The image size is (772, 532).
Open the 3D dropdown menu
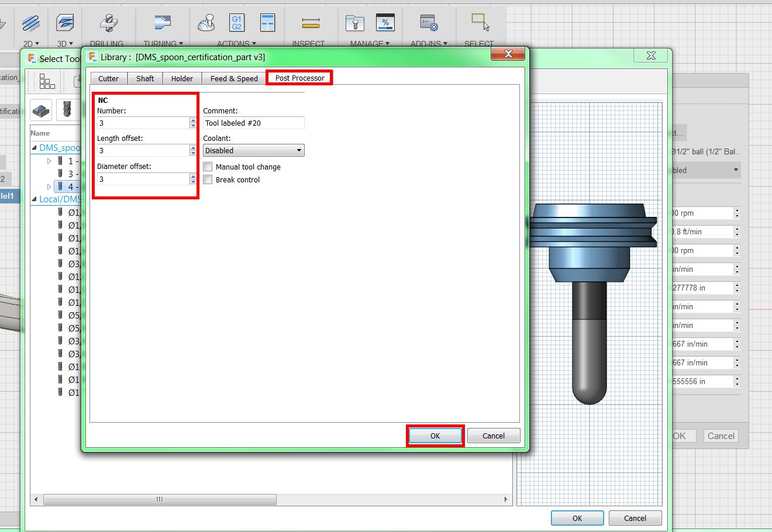[x=66, y=44]
